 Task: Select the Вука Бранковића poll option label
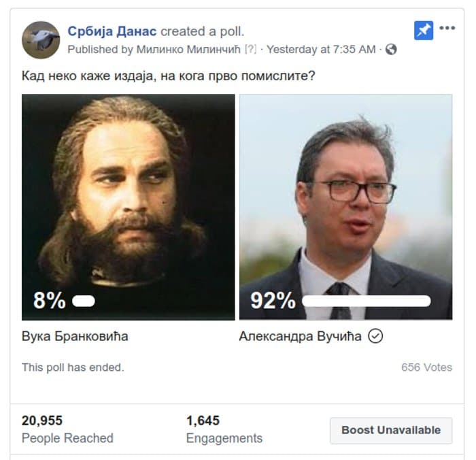pyautogui.click(x=75, y=336)
